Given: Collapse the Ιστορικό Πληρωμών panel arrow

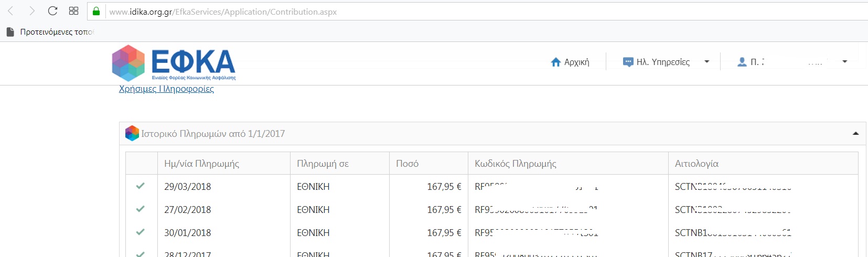Looking at the screenshot, I should (x=855, y=134).
